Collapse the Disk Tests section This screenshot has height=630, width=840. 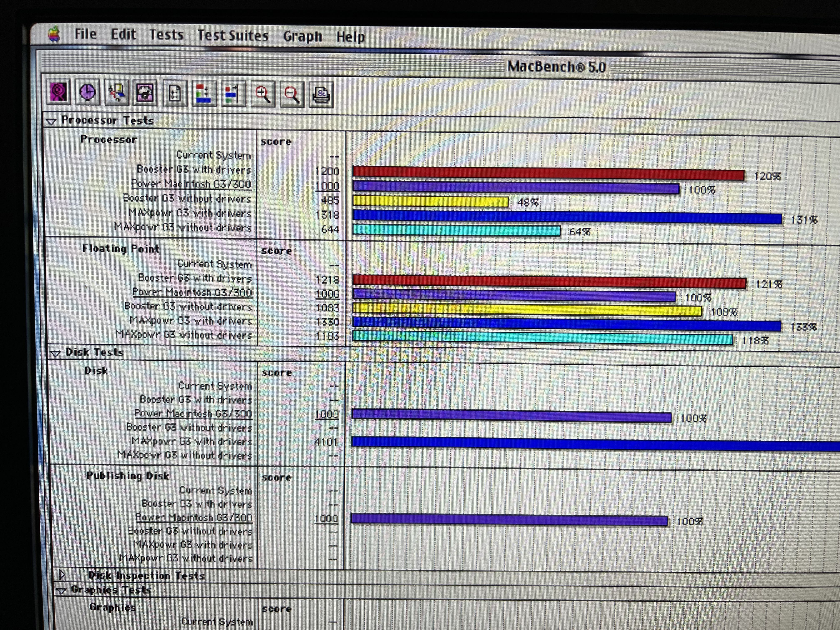[55, 353]
